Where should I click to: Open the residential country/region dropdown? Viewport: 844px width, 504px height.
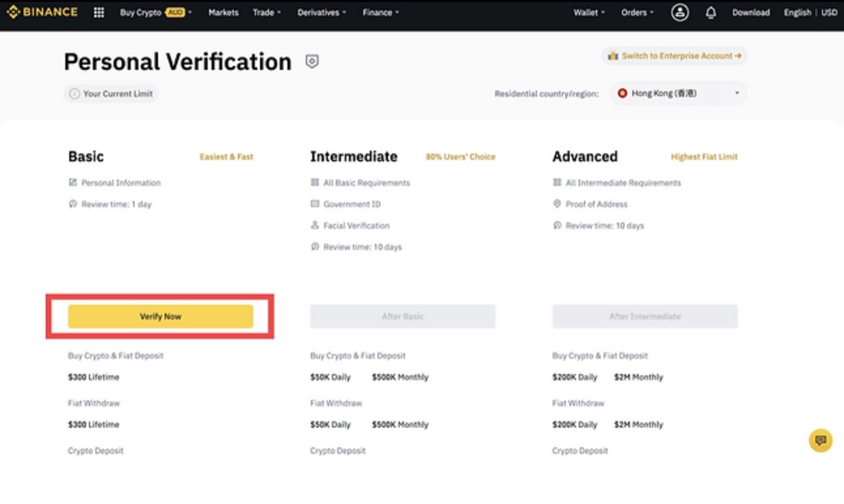click(x=679, y=93)
